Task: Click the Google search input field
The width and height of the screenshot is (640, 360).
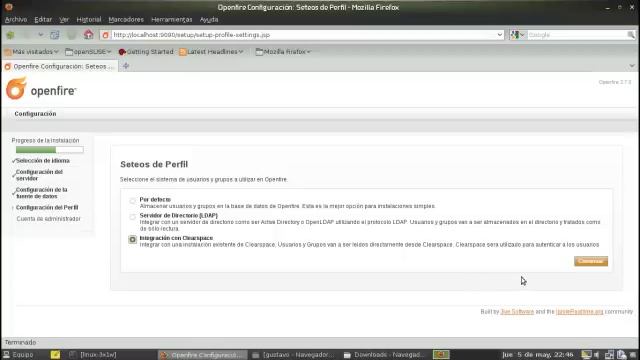Action: click(576, 35)
